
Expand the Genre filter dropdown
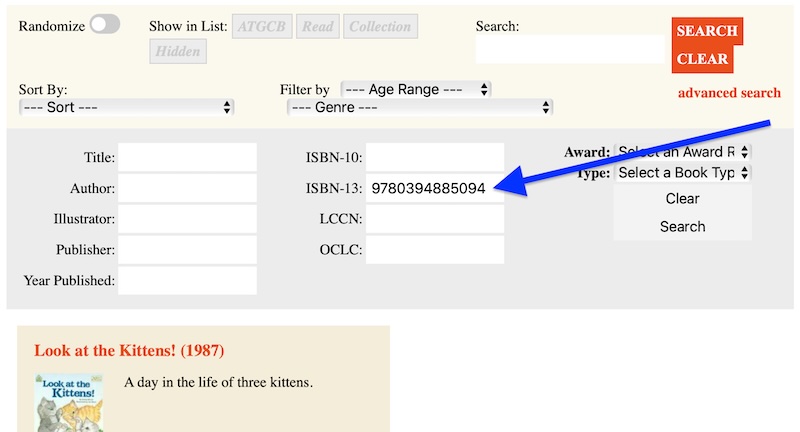(x=420, y=107)
